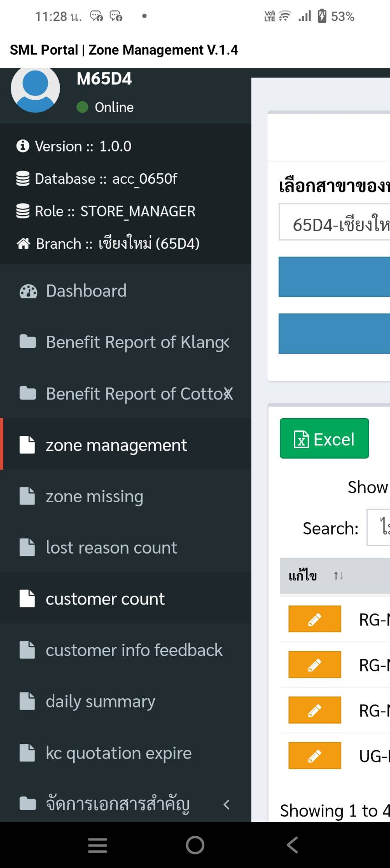Viewport: 390px width, 868px height.
Task: Tap the Android back arrow icon
Action: 292,845
